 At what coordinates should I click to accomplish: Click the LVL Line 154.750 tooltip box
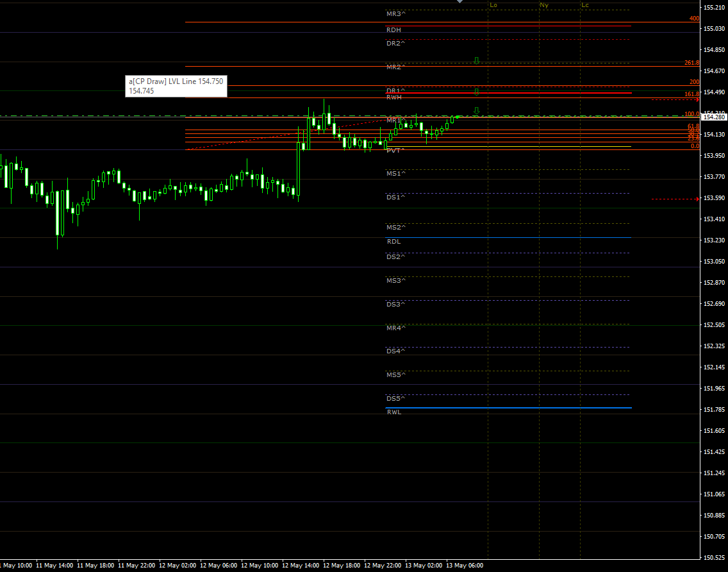(x=176, y=86)
